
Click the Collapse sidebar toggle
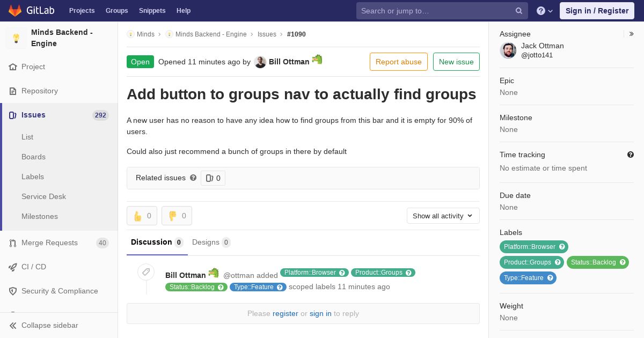(x=58, y=325)
